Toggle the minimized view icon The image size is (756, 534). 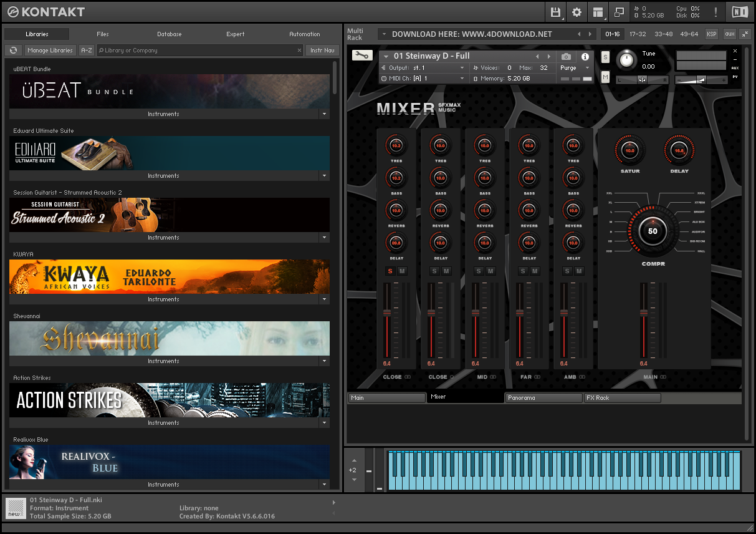click(x=619, y=12)
